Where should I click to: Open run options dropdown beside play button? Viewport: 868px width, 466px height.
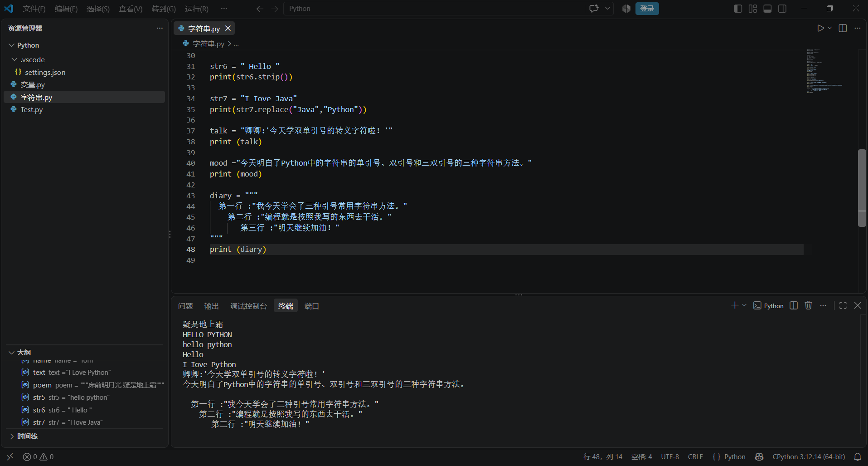coord(830,28)
